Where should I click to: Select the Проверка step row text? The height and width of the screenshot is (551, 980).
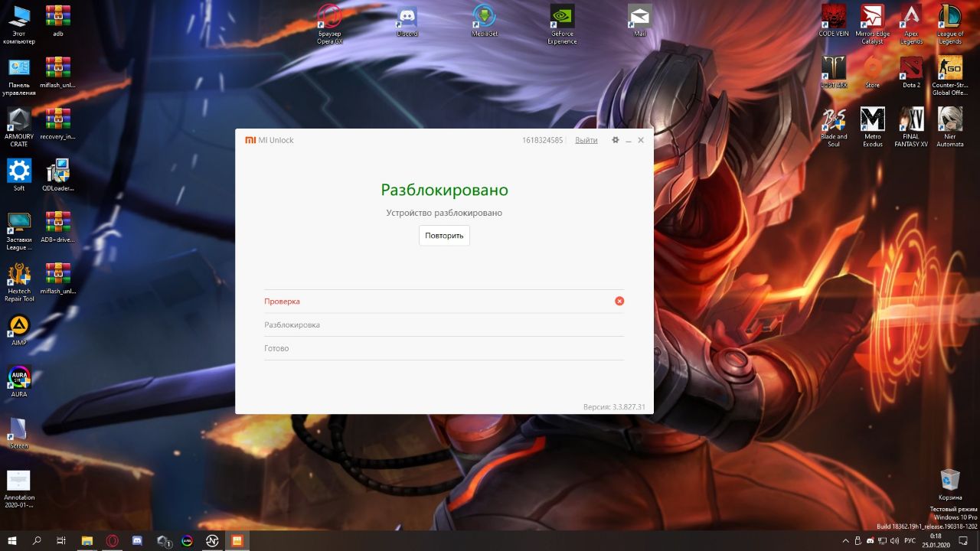tap(282, 302)
